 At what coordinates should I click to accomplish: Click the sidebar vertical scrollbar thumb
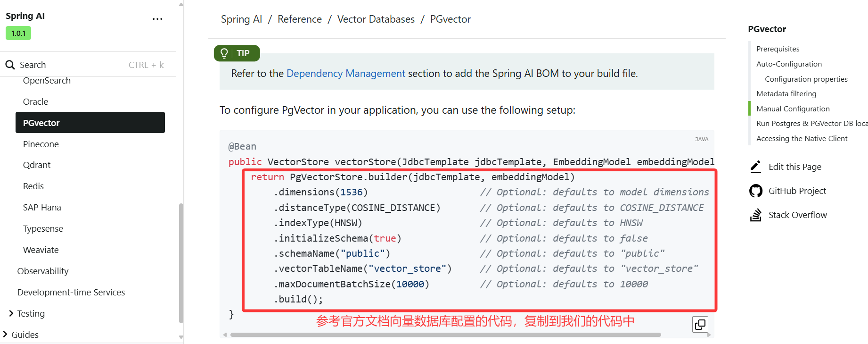pos(181,263)
